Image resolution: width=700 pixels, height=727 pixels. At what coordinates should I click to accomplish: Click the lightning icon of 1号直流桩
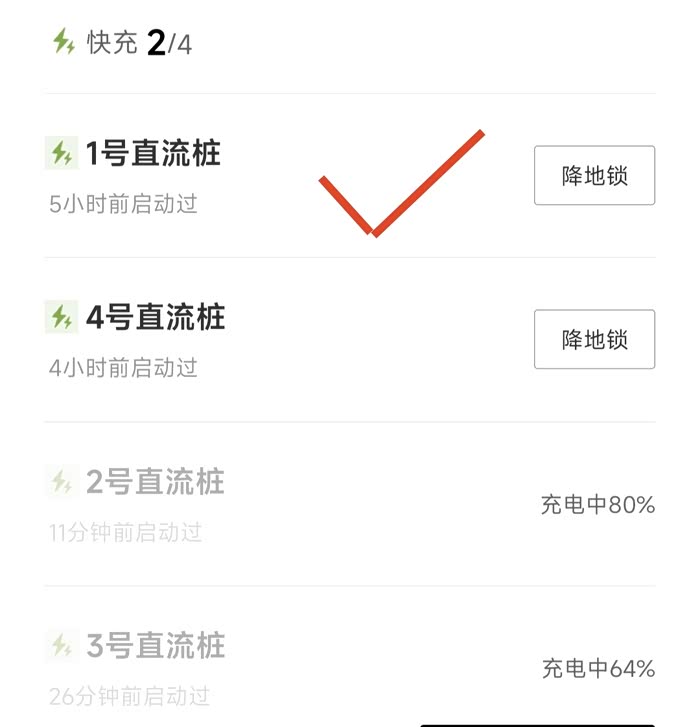click(62, 153)
